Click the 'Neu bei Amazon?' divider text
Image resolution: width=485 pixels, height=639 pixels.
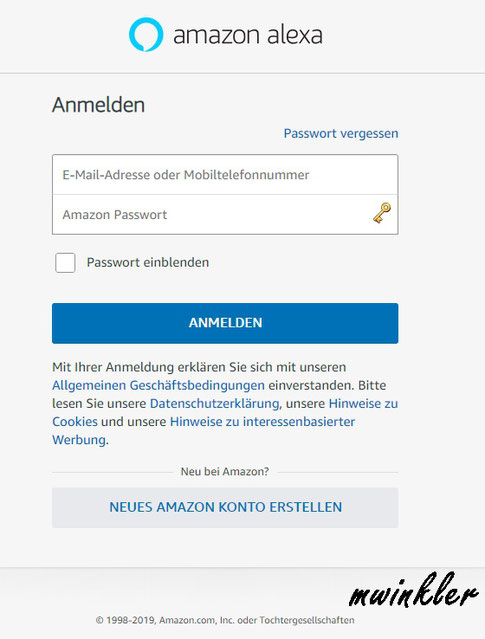click(x=225, y=472)
